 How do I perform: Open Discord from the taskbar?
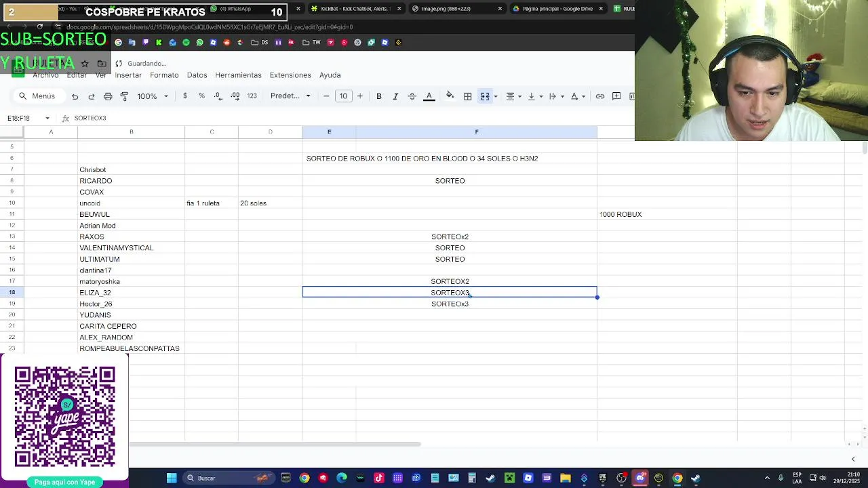639,479
